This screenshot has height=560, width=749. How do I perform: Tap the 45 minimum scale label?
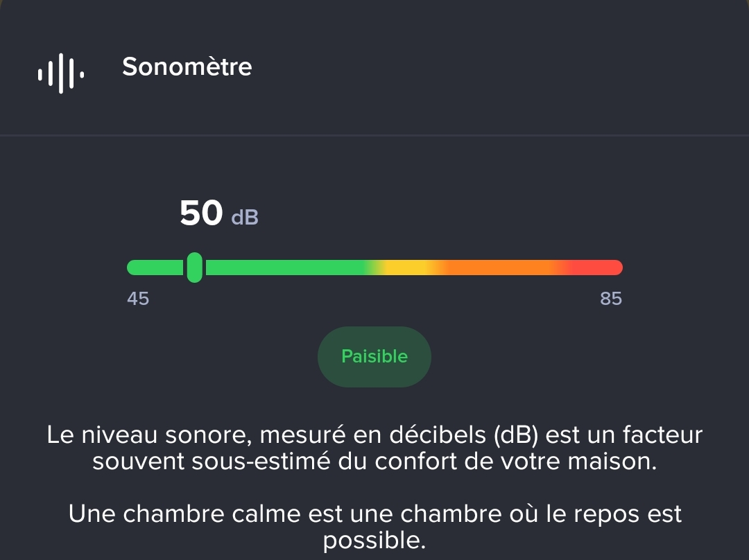click(138, 299)
